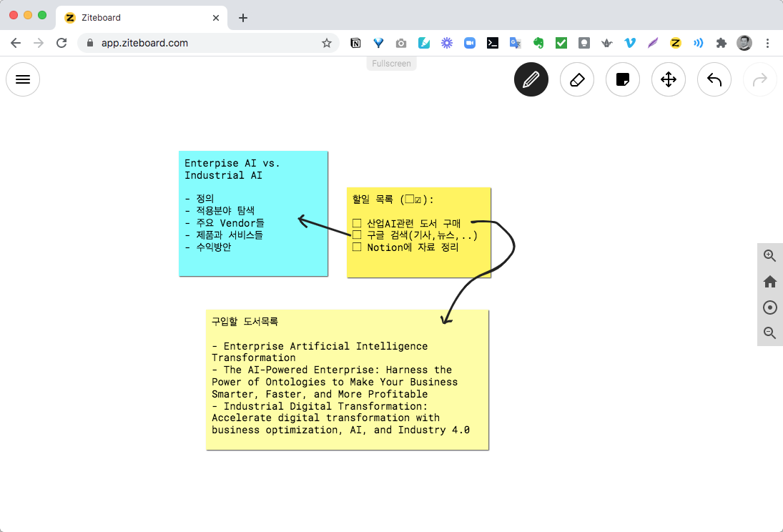Click the camera screenshot extension icon
The width and height of the screenshot is (783, 532).
click(401, 43)
